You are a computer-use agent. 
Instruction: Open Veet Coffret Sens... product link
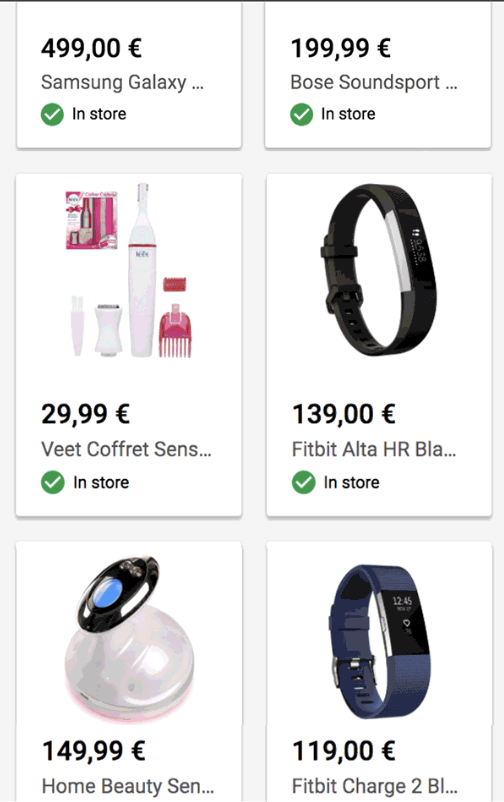tap(126, 449)
